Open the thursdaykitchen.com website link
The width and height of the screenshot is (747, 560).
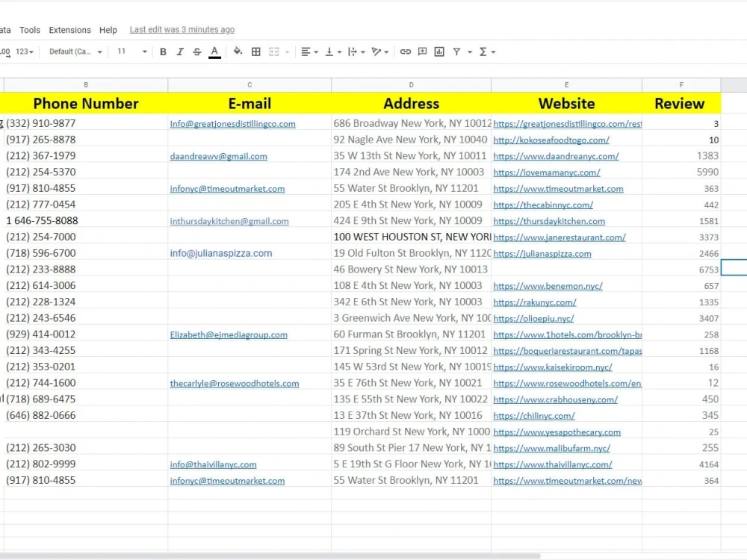coord(549,221)
